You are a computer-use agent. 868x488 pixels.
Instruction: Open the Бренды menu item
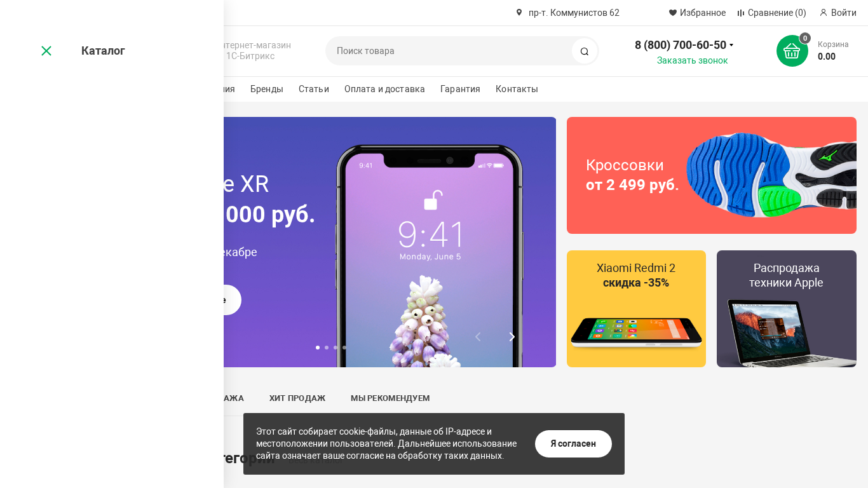coord(267,89)
